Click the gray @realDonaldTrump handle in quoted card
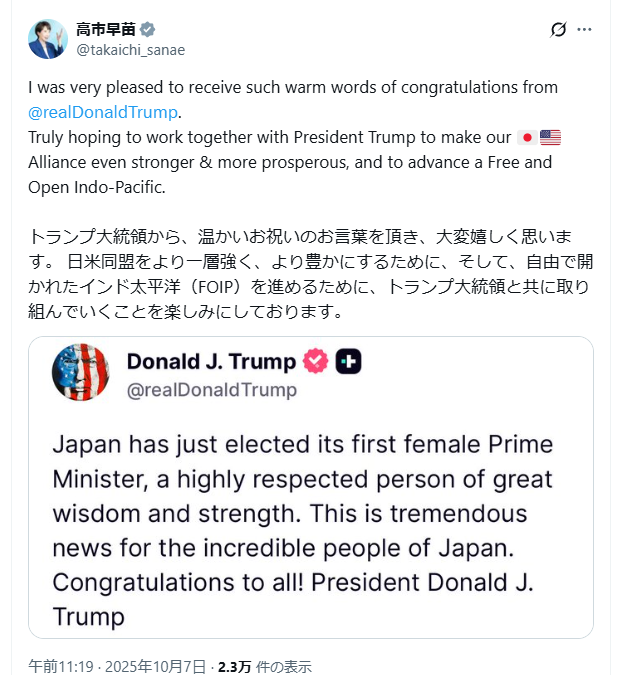 click(212, 390)
